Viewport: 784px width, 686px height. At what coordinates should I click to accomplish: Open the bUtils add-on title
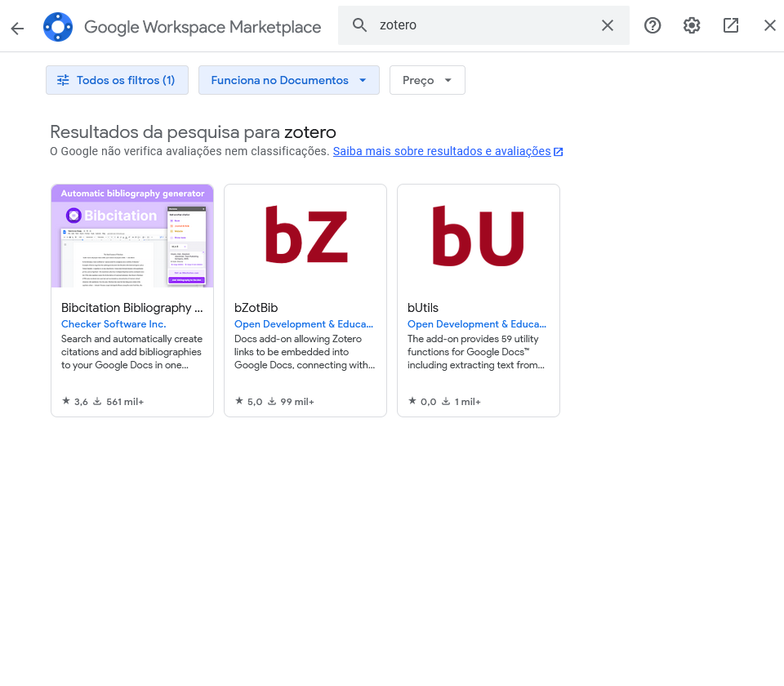click(423, 308)
